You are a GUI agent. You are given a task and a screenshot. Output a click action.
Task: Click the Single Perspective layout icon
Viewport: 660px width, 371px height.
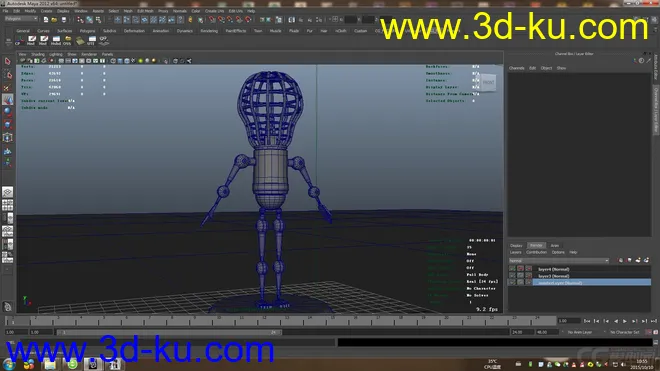click(8, 192)
